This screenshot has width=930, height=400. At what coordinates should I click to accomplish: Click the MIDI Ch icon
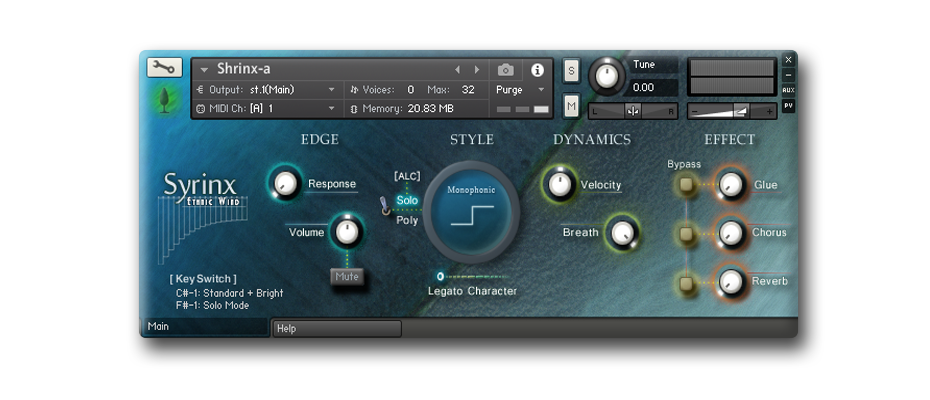[x=200, y=109]
